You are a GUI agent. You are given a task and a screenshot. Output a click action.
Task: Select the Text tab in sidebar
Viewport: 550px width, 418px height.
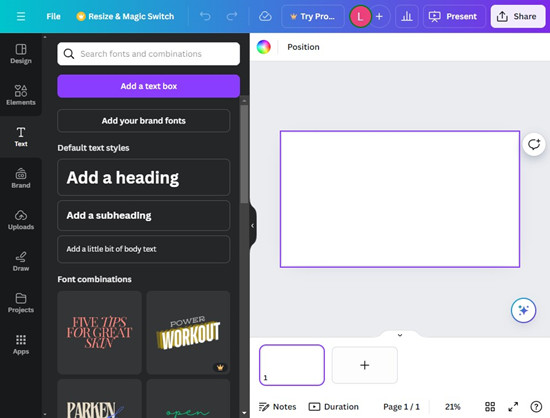click(x=21, y=137)
